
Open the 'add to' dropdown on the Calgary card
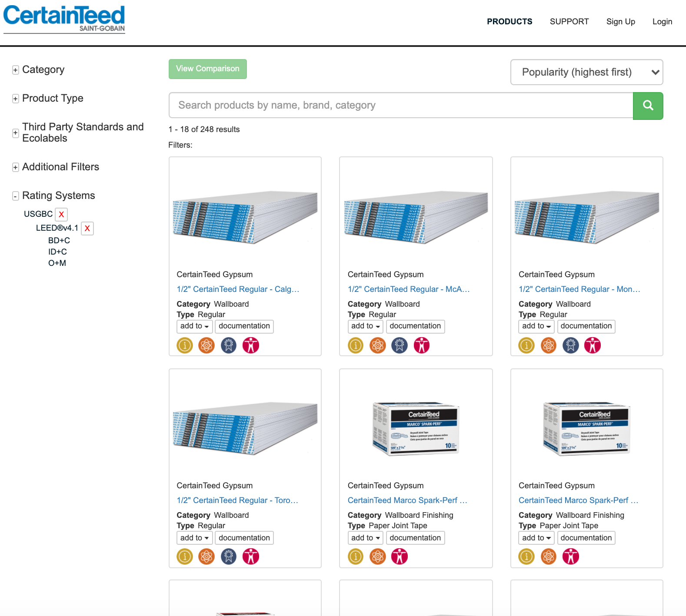[194, 326]
